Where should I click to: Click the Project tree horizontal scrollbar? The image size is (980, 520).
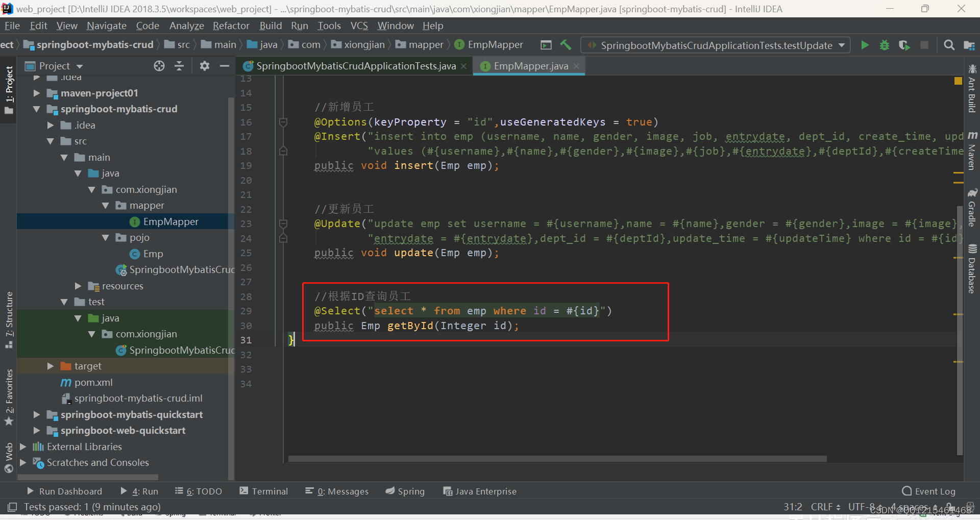tap(88, 477)
